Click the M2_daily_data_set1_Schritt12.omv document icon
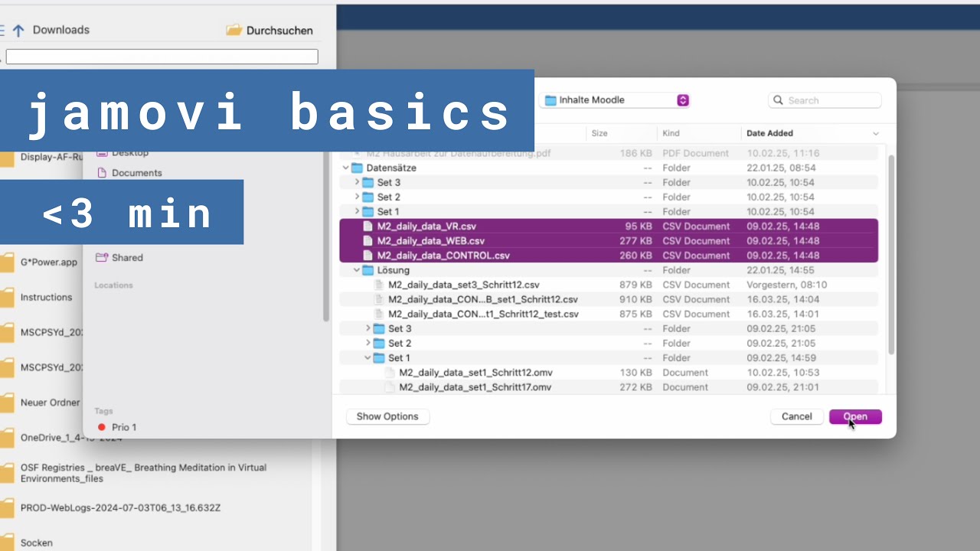This screenshot has width=980, height=551. point(389,373)
